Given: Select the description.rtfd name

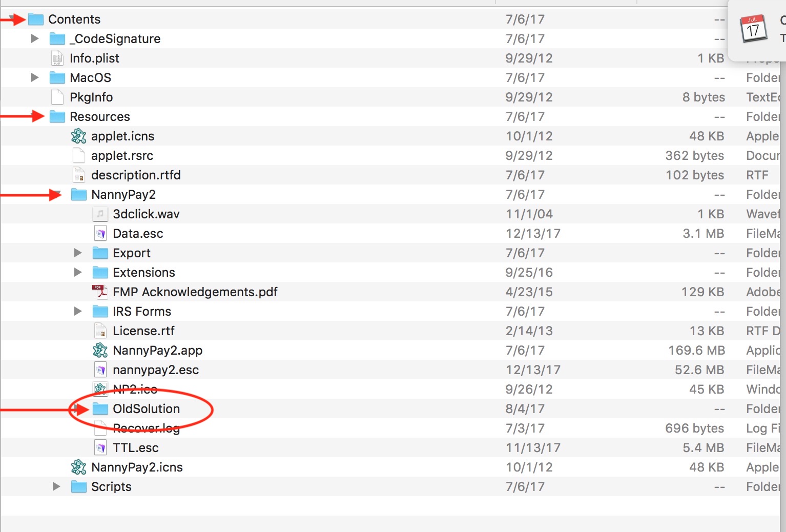Looking at the screenshot, I should tap(136, 175).
